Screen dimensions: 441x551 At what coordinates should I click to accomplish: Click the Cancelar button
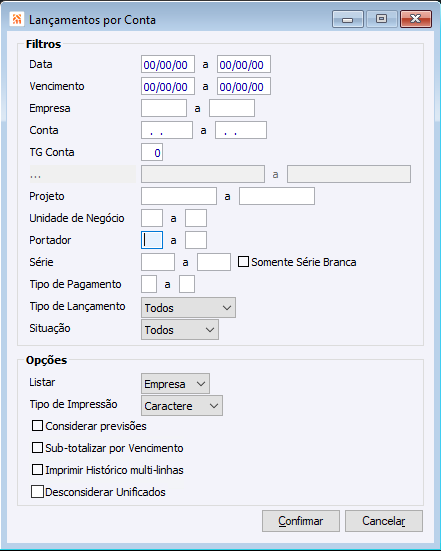[384, 521]
